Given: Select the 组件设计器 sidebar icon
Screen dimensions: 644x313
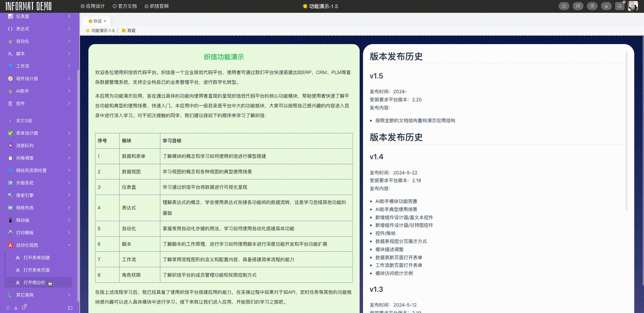Looking at the screenshot, I should point(10,78).
